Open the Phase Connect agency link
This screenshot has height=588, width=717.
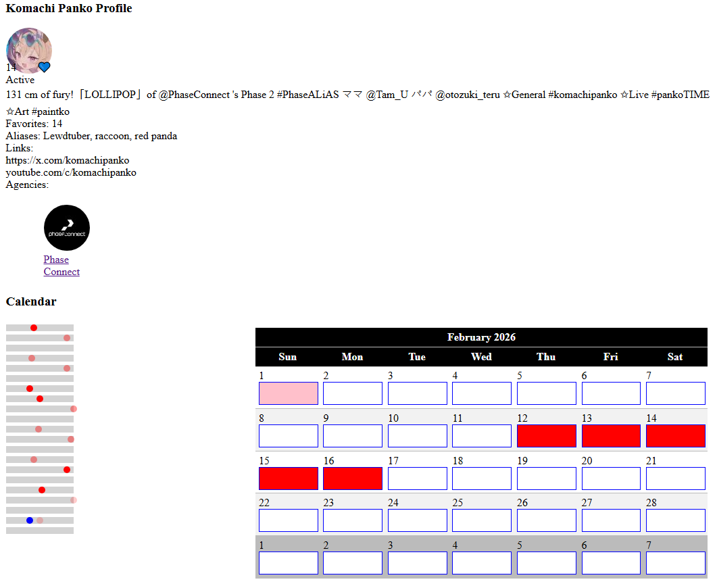[x=61, y=266]
